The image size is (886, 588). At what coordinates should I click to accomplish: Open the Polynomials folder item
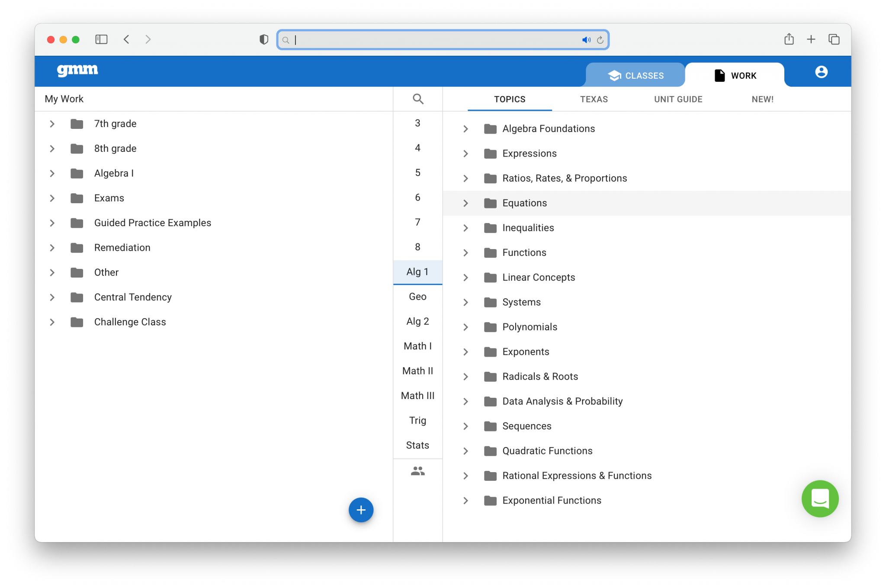tap(530, 327)
